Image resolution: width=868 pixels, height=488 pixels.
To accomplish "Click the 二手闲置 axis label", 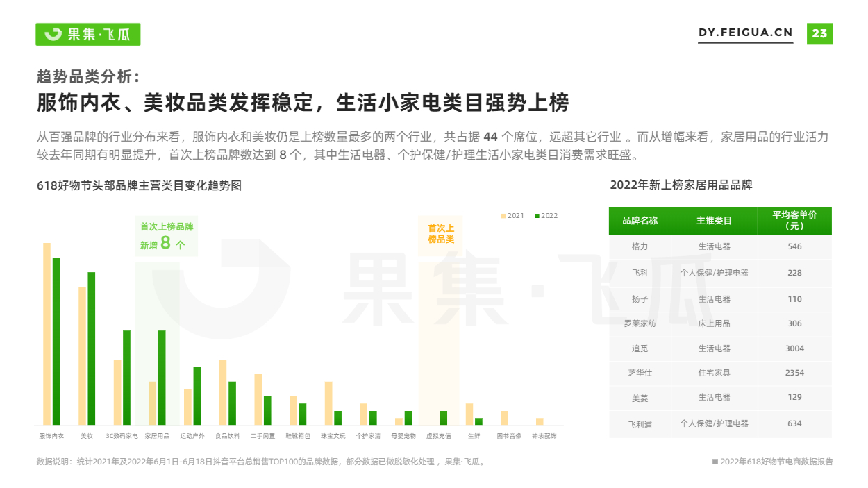I will [x=262, y=436].
